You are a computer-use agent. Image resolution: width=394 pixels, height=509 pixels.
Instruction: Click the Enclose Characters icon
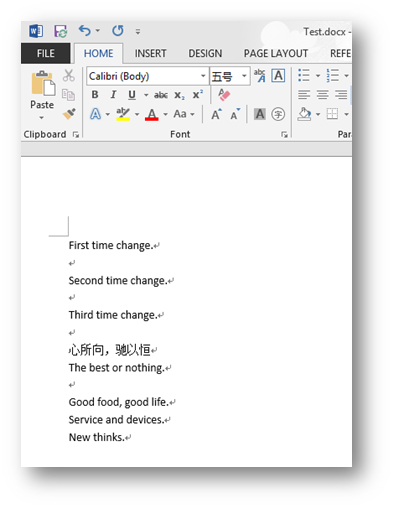(278, 114)
